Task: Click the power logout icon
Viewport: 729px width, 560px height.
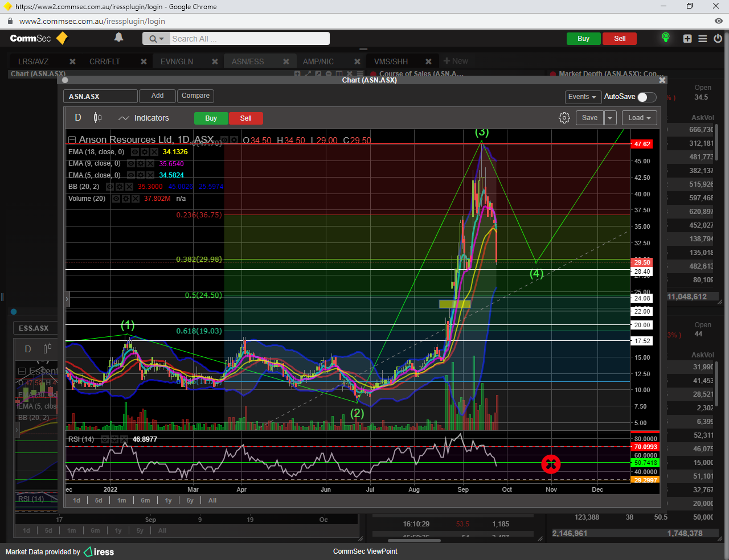Action: (718, 39)
